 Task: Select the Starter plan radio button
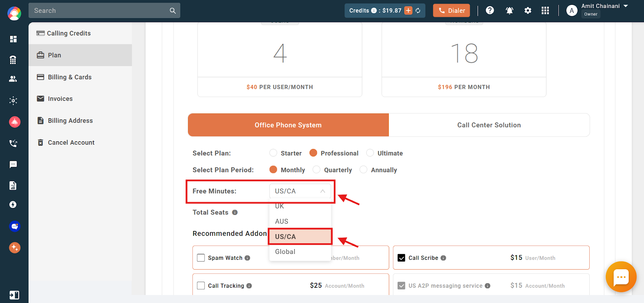(x=273, y=153)
